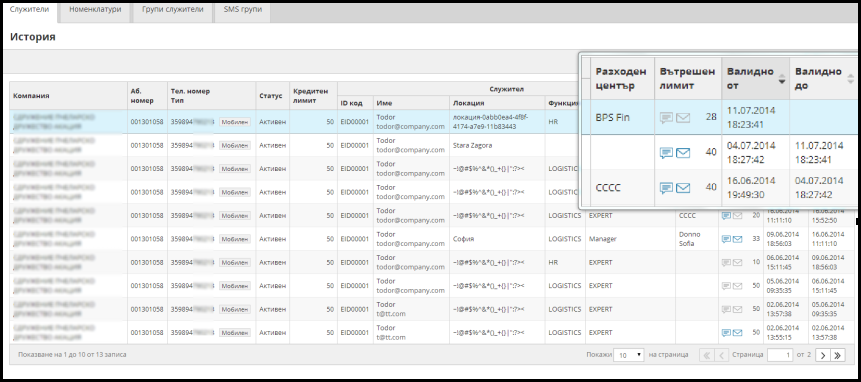Switch to the 'Служители' tab

click(x=30, y=10)
